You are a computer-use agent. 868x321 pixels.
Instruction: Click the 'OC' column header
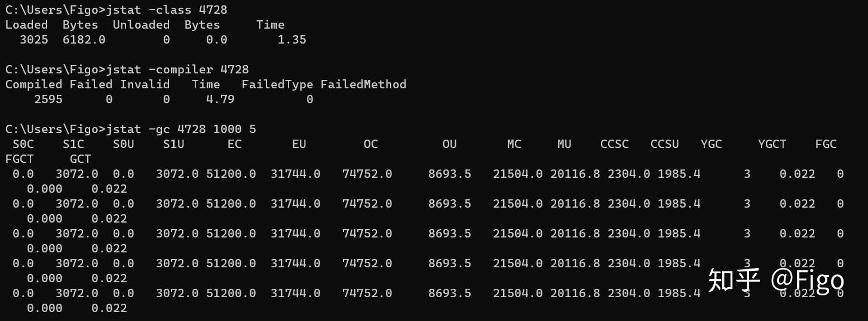[x=371, y=144]
